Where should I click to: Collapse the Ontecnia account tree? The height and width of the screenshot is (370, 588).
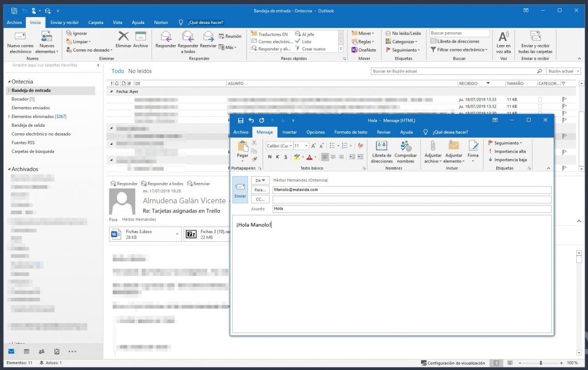8,82
